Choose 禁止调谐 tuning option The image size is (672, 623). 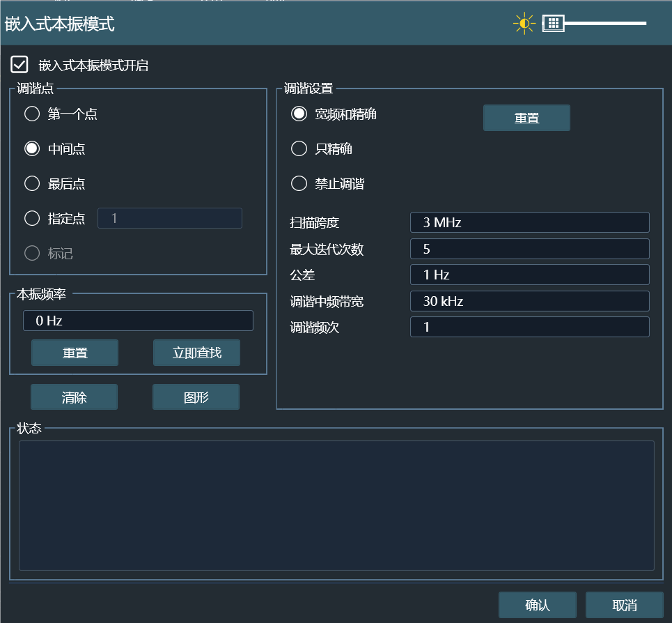(299, 183)
